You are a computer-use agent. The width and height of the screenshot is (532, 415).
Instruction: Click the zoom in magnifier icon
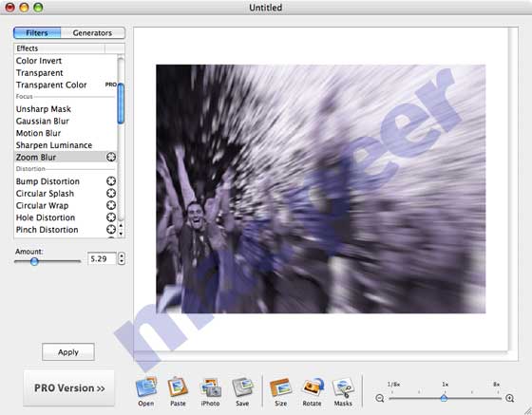pyautogui.click(x=509, y=399)
